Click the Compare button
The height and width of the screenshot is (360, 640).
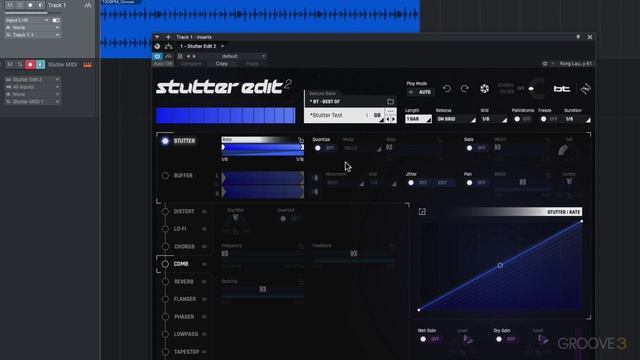point(191,64)
